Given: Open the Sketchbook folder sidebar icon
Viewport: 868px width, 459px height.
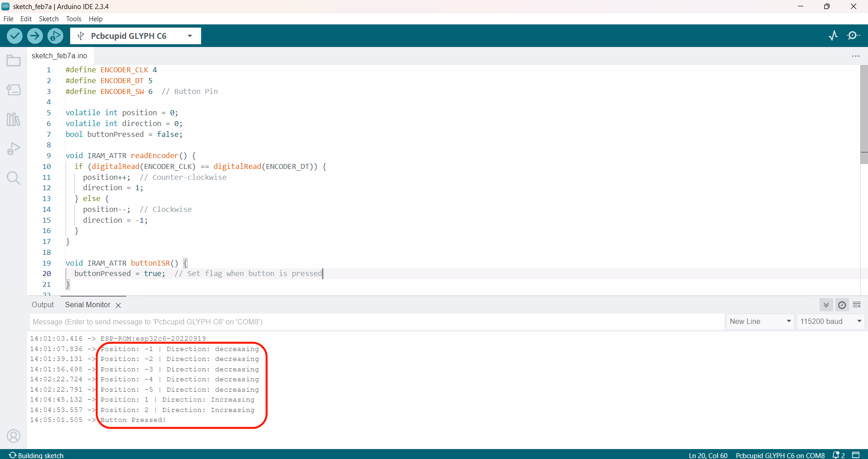Looking at the screenshot, I should point(14,61).
